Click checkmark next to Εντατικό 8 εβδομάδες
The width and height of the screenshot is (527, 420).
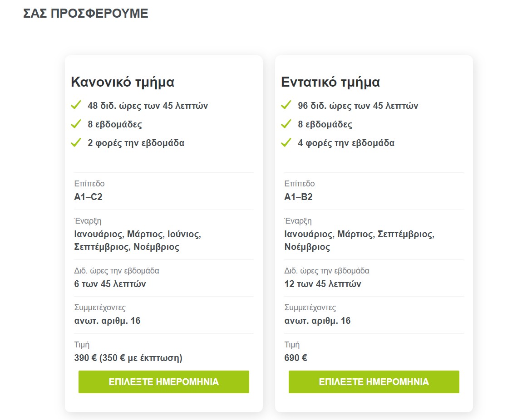[286, 124]
